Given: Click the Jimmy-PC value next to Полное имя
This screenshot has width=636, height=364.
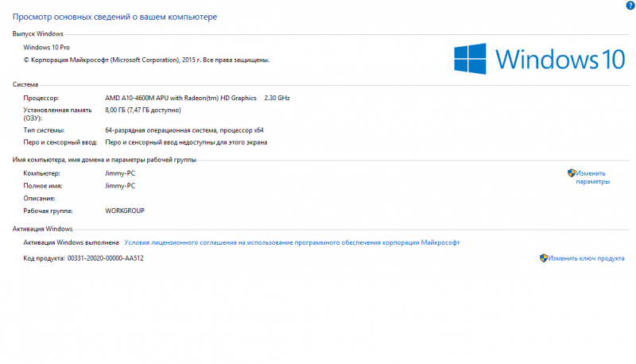Looking at the screenshot, I should point(120,186).
